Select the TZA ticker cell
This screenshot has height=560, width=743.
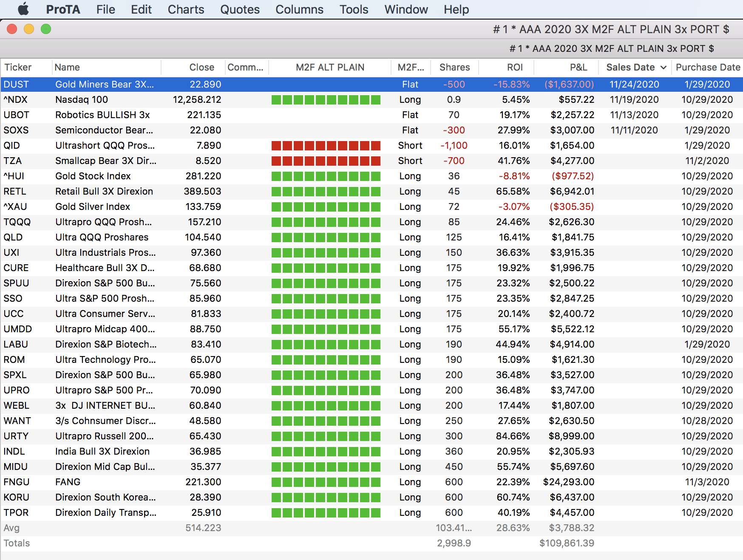point(12,161)
